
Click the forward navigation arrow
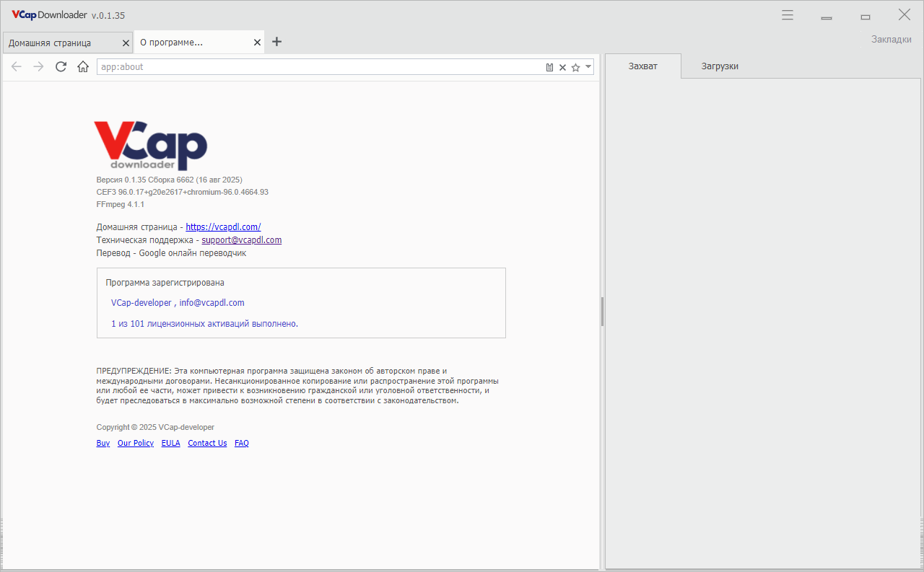point(39,67)
